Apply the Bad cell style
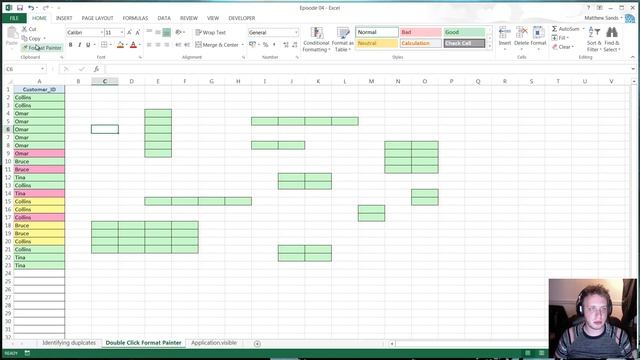This screenshot has height=360, width=640. pos(420,32)
